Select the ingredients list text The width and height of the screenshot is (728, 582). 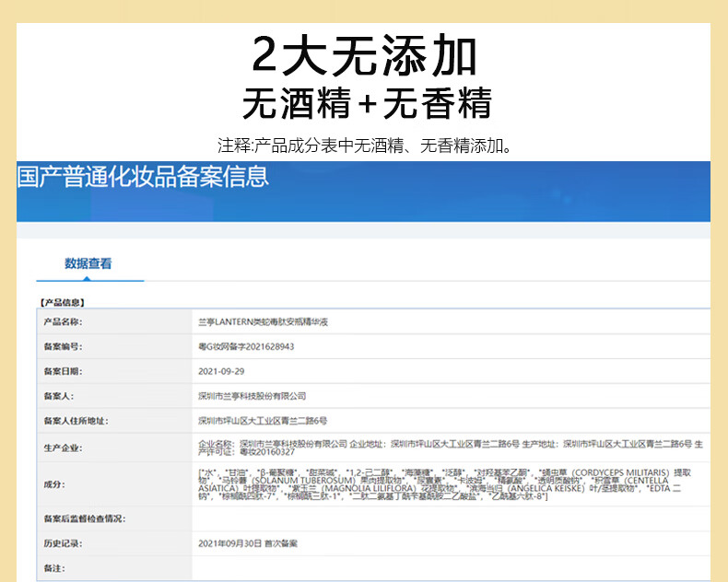[x=444, y=484]
